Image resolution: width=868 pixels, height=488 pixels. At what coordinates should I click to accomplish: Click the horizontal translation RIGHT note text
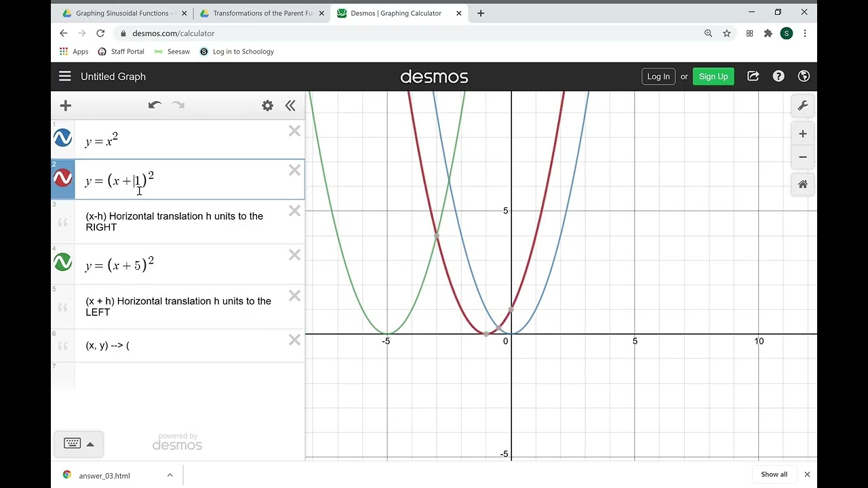pyautogui.click(x=174, y=222)
